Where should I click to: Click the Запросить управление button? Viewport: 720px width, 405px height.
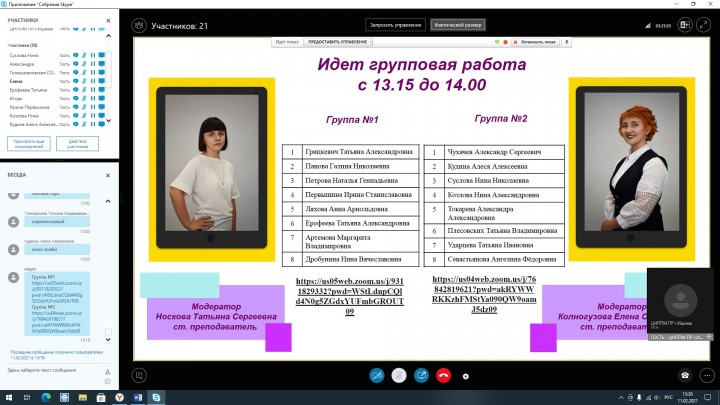(396, 24)
